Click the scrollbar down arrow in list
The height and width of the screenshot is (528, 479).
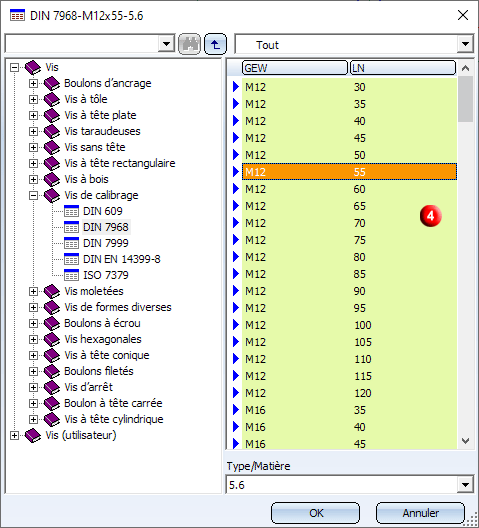[x=466, y=441]
